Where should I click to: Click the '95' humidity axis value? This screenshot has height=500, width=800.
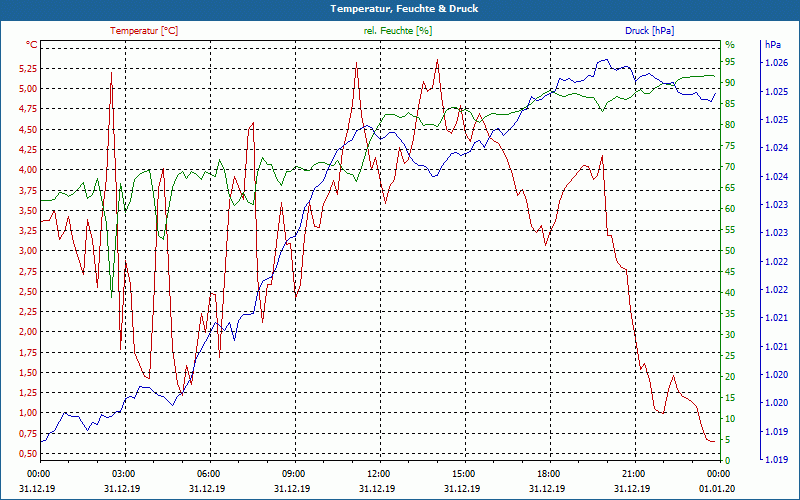click(730, 62)
